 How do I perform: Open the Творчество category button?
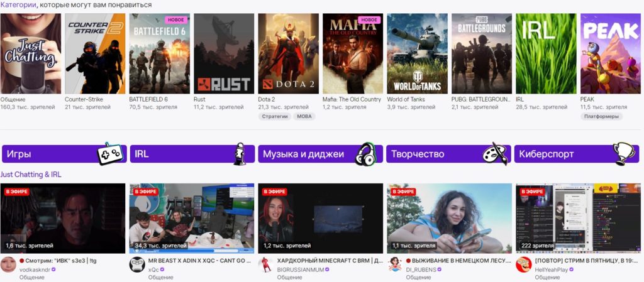[x=448, y=154]
